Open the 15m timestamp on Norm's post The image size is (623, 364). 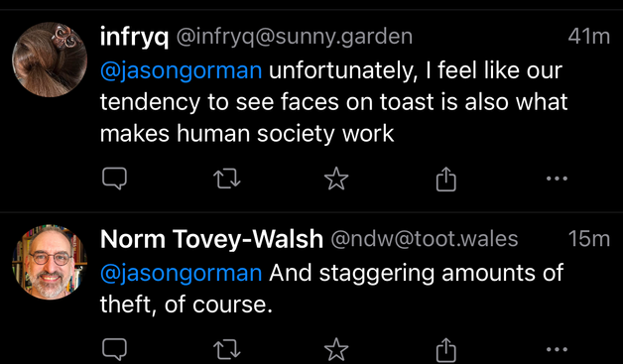tap(589, 239)
